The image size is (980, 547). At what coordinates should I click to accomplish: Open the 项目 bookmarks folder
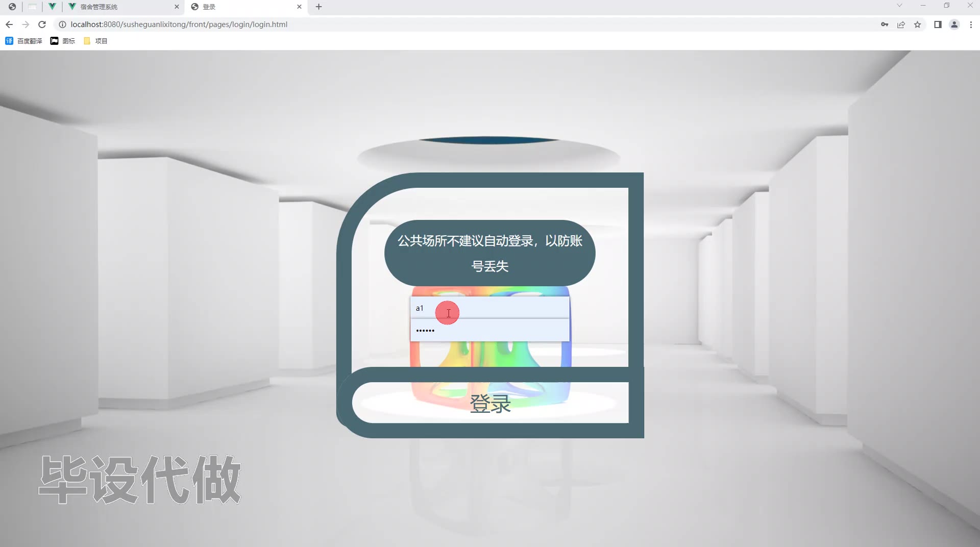[x=95, y=41]
